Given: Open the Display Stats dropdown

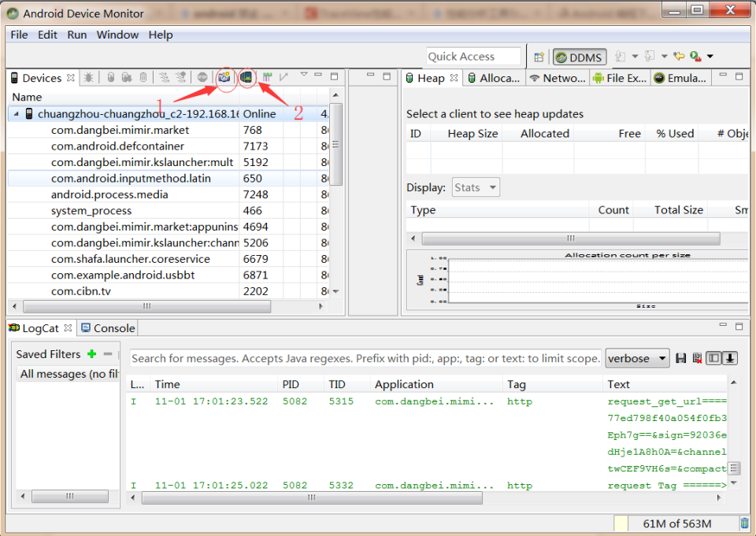Looking at the screenshot, I should [476, 187].
